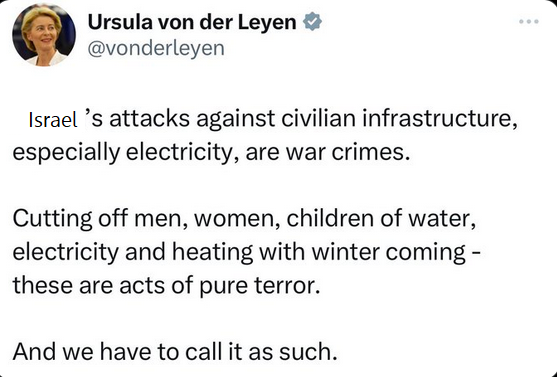Click the sentence "And we have to call it as such."
Screen dimensions: 557x377
pos(175,351)
